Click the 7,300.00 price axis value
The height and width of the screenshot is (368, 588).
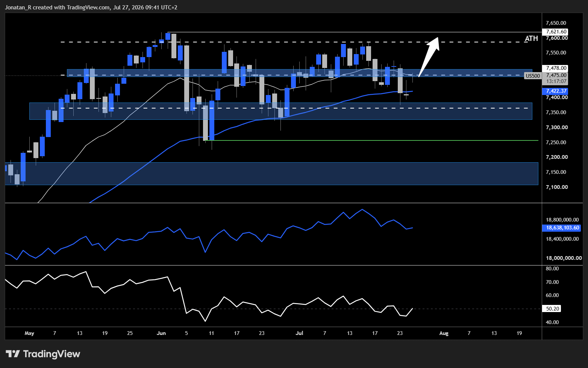pyautogui.click(x=557, y=127)
